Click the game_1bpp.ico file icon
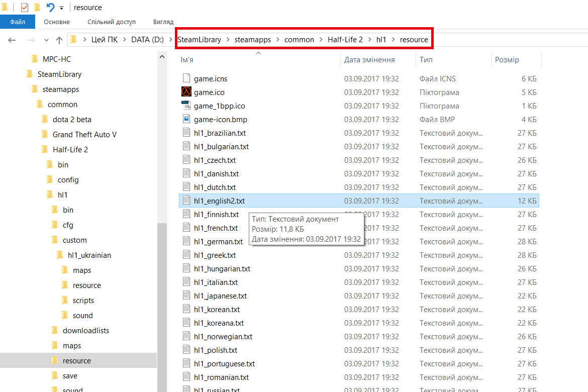 (186, 106)
